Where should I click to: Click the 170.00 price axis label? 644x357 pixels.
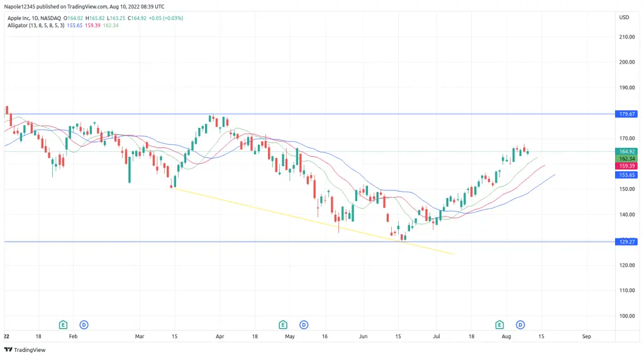(x=627, y=139)
